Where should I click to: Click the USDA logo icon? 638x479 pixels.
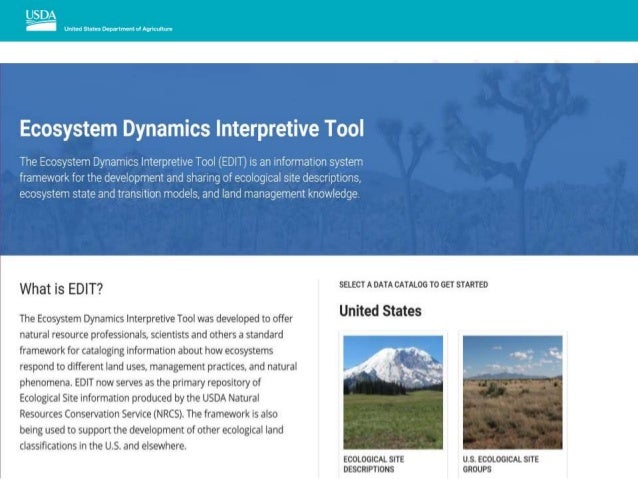coord(41,20)
